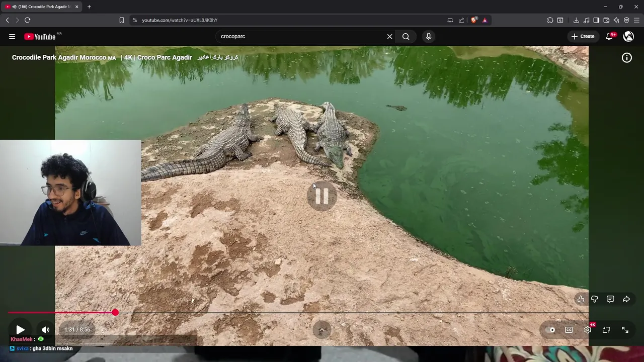Click the 1:31 / 8:56 time display

pos(77,330)
